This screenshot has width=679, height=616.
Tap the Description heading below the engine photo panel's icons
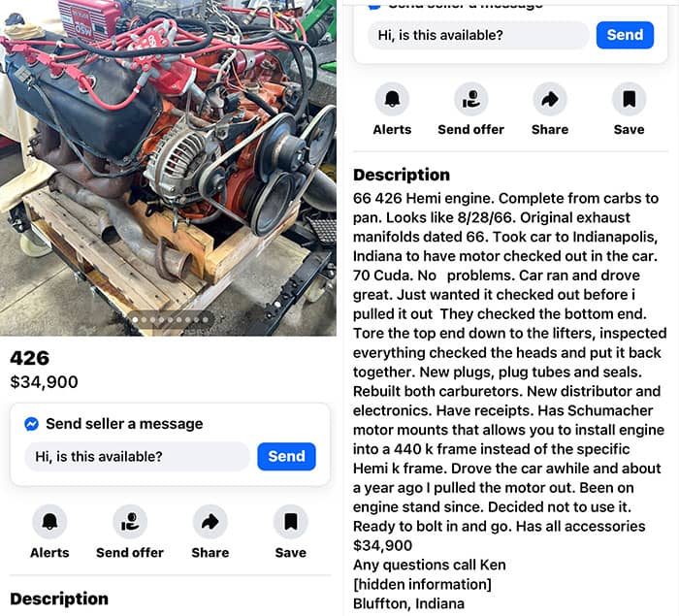coord(58,599)
